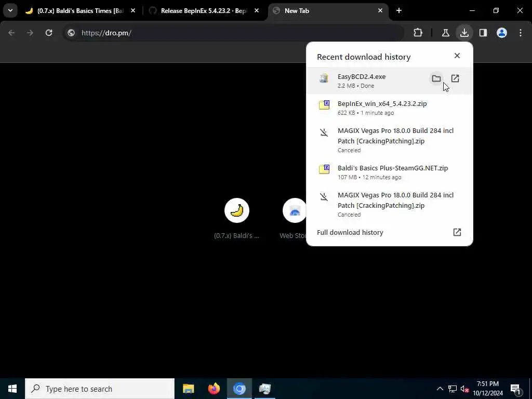Open network status tray icon
The image size is (532, 399).
coord(453,389)
